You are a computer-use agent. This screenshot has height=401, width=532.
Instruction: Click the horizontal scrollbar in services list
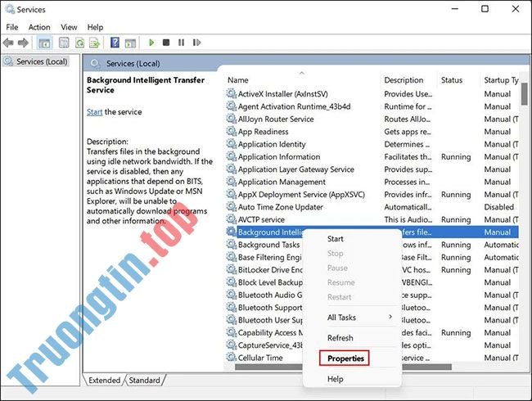[343, 367]
